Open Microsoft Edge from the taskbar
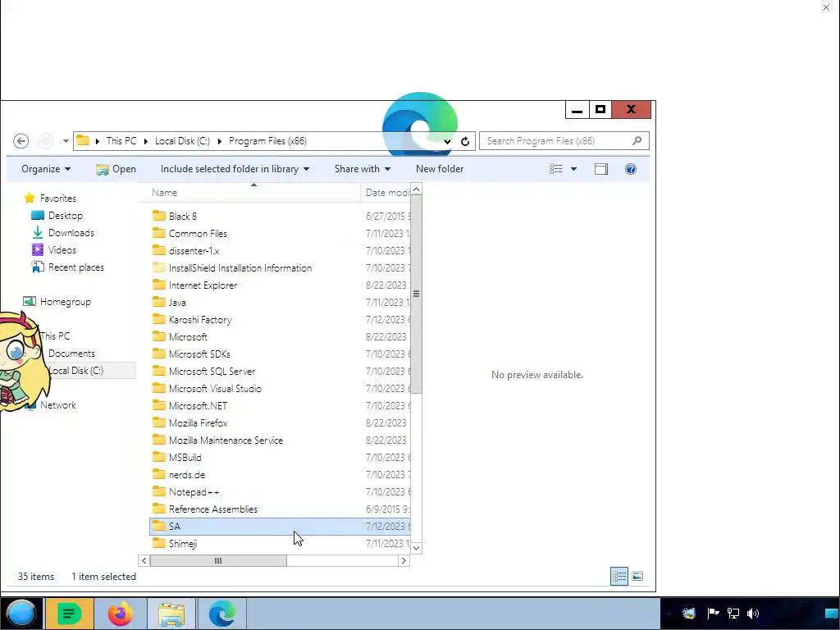Image resolution: width=840 pixels, height=630 pixels. click(221, 614)
